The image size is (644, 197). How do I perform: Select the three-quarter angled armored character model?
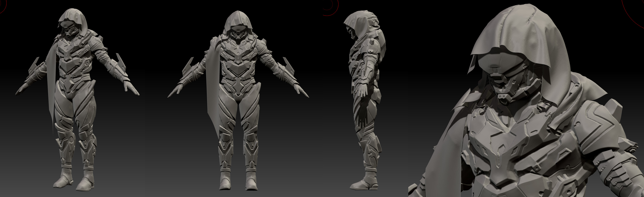[77, 100]
